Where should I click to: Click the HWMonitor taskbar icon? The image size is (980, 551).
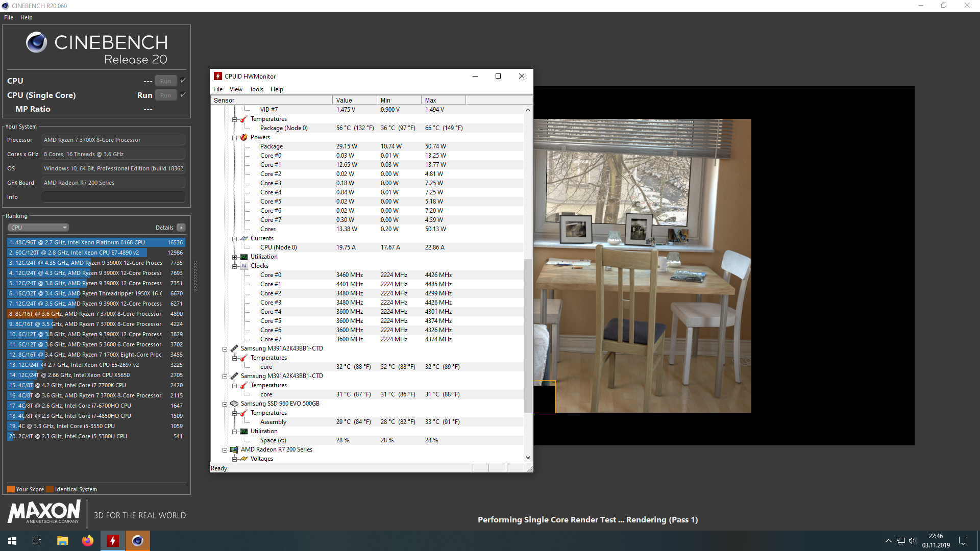[113, 541]
